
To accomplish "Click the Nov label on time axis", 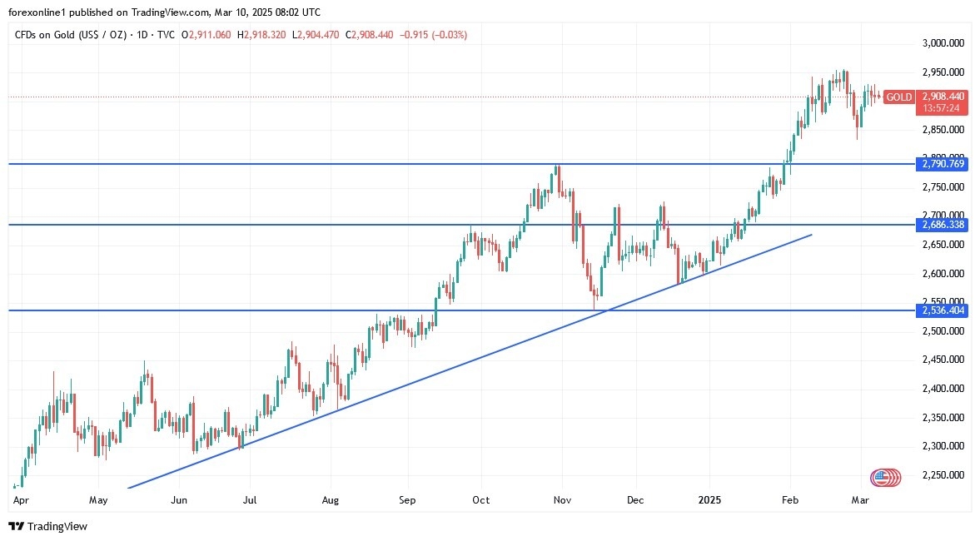I will click(x=562, y=500).
